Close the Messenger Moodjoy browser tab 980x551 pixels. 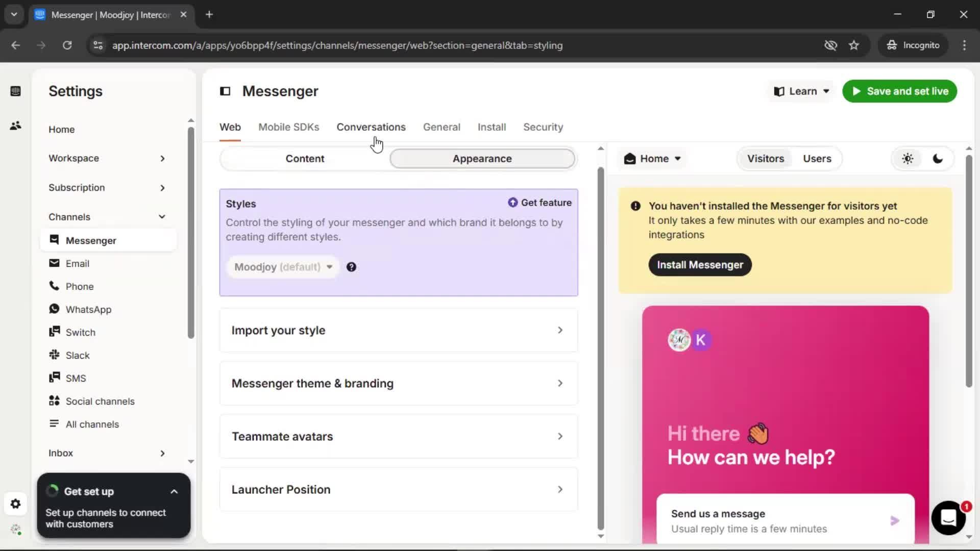click(x=183, y=14)
